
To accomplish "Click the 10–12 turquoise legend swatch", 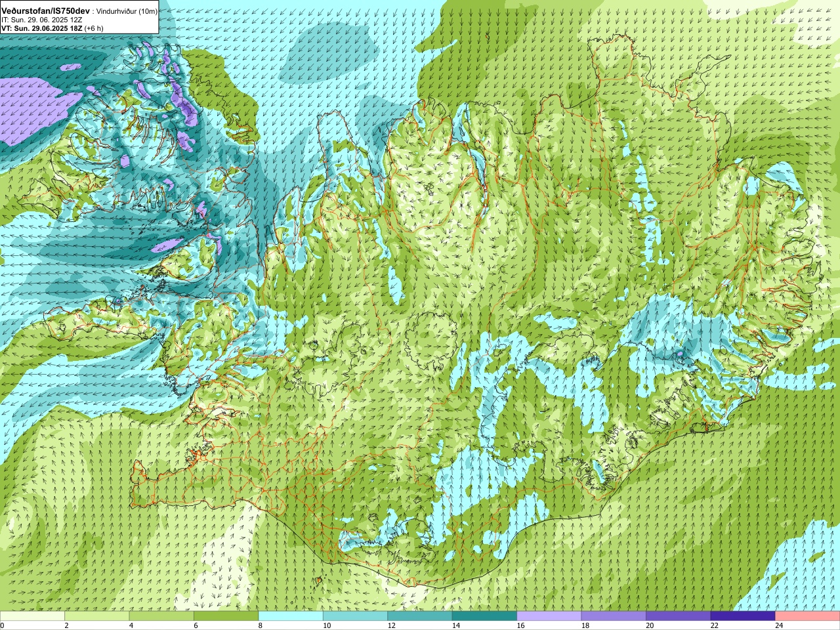I will point(355,616).
